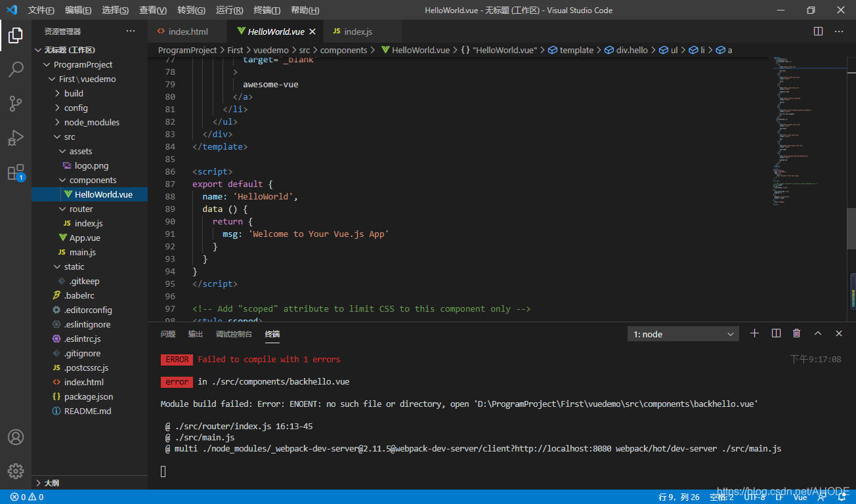
Task: Close the HelloWorld.vue editor tab
Action: pyautogui.click(x=312, y=31)
